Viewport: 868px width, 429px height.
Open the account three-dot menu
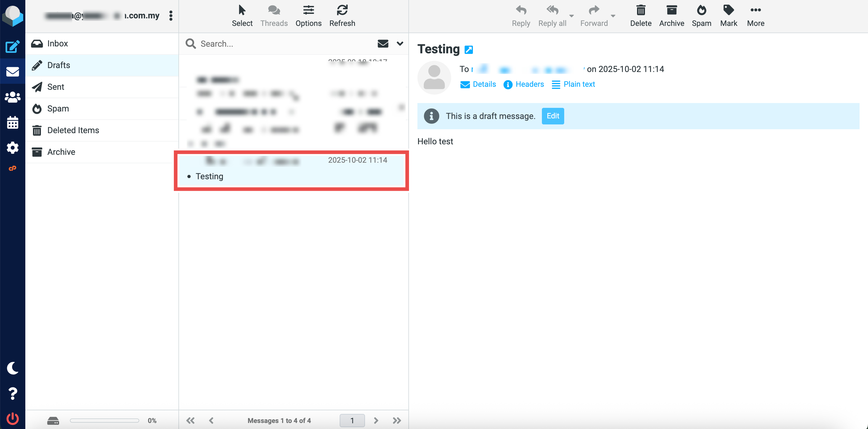coord(171,15)
